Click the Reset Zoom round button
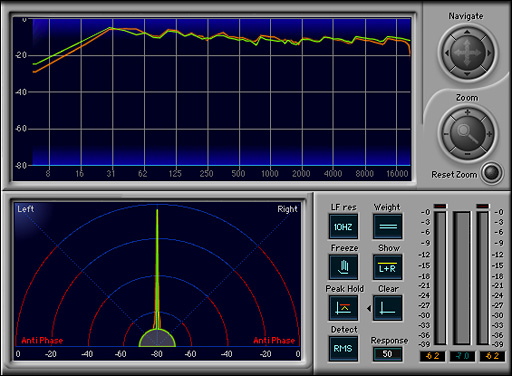The height and width of the screenshot is (376, 512). coord(492,173)
